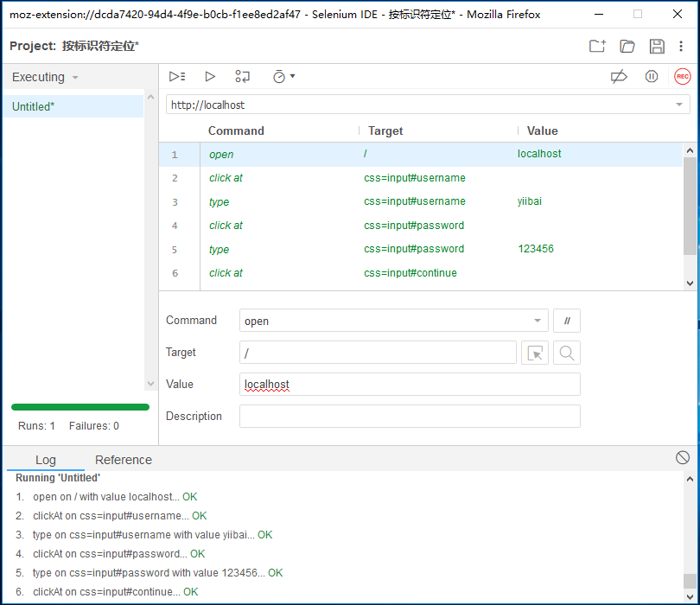Select row 5 type password command
The width and height of the screenshot is (700, 605).
(421, 249)
